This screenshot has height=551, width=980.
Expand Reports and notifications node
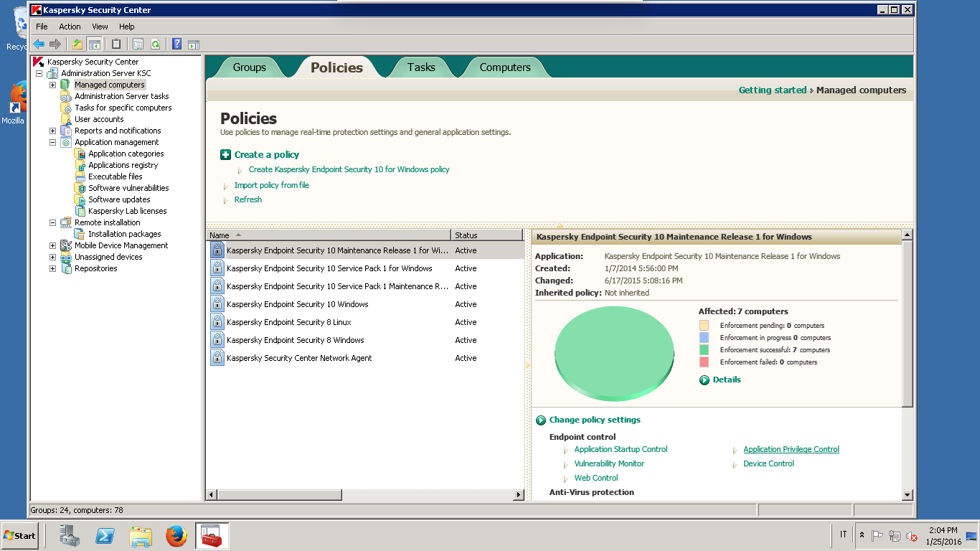[52, 131]
